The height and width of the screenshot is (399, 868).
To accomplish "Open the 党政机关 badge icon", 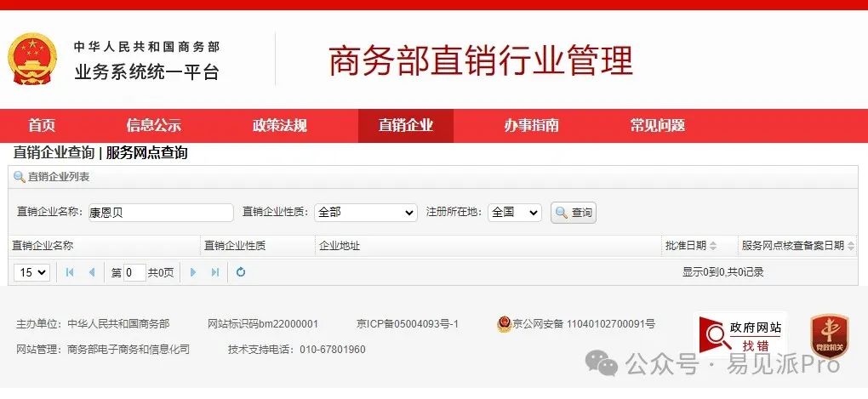I will click(829, 336).
